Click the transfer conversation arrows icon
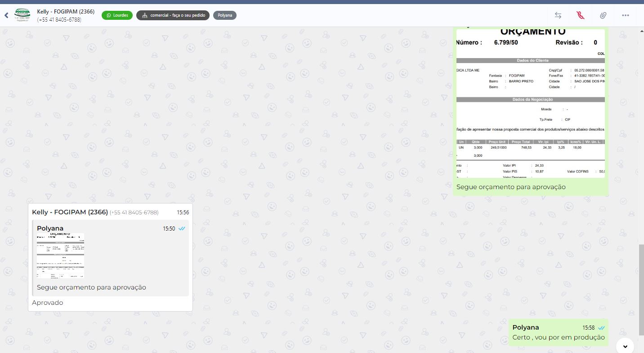The height and width of the screenshot is (353, 644). tap(558, 15)
